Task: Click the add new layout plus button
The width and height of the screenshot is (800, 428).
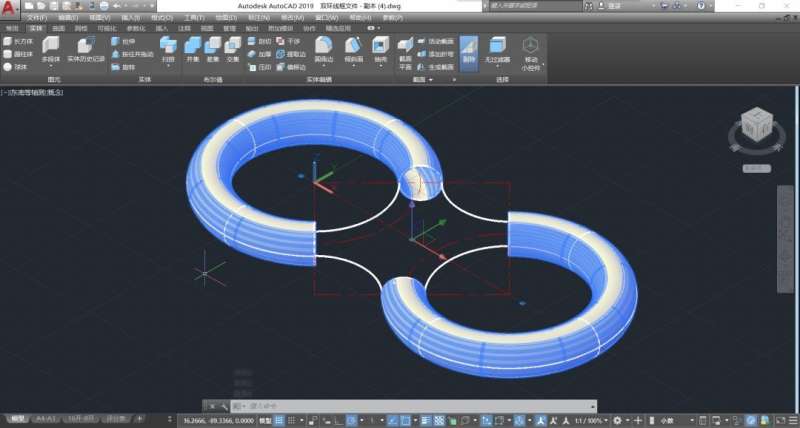Action: [139, 418]
